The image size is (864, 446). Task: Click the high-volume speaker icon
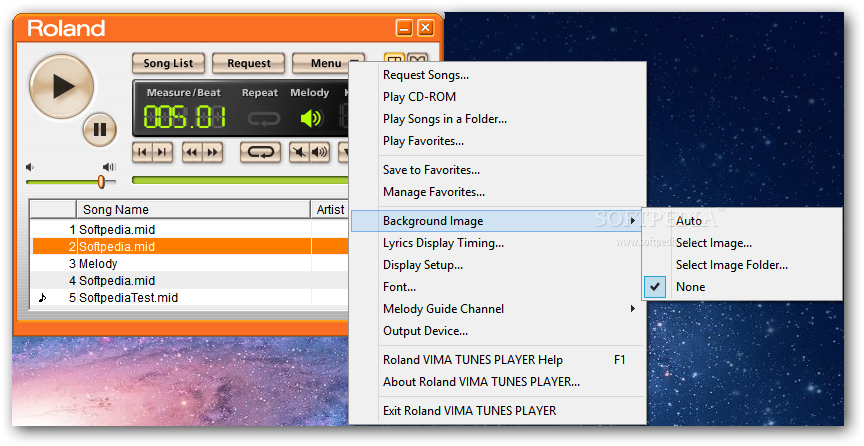[x=109, y=166]
